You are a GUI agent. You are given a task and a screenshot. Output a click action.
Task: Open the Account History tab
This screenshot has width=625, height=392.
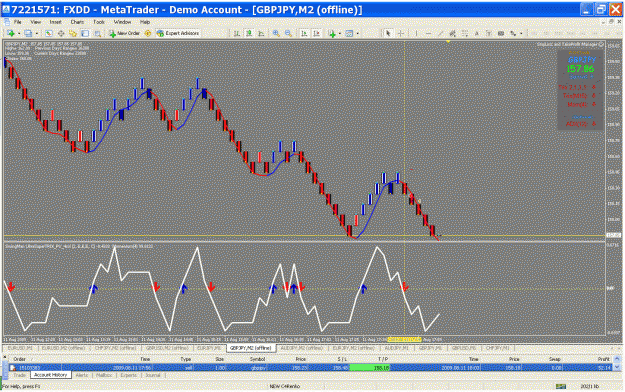(x=51, y=375)
